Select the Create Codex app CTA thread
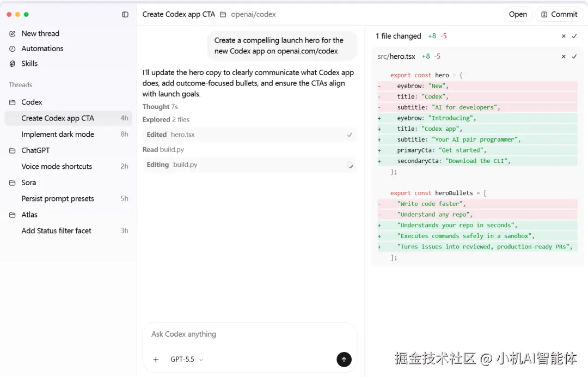This screenshot has height=377, width=588. point(68,118)
